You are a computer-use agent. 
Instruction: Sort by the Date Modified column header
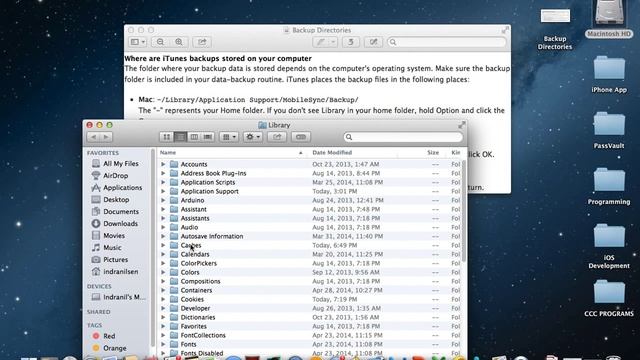pyautogui.click(x=353, y=153)
